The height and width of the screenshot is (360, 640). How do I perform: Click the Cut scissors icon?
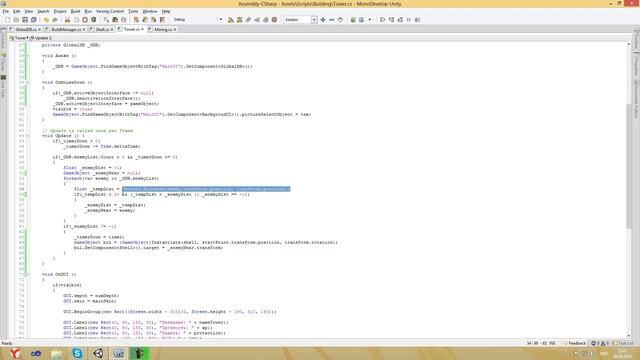coord(67,20)
